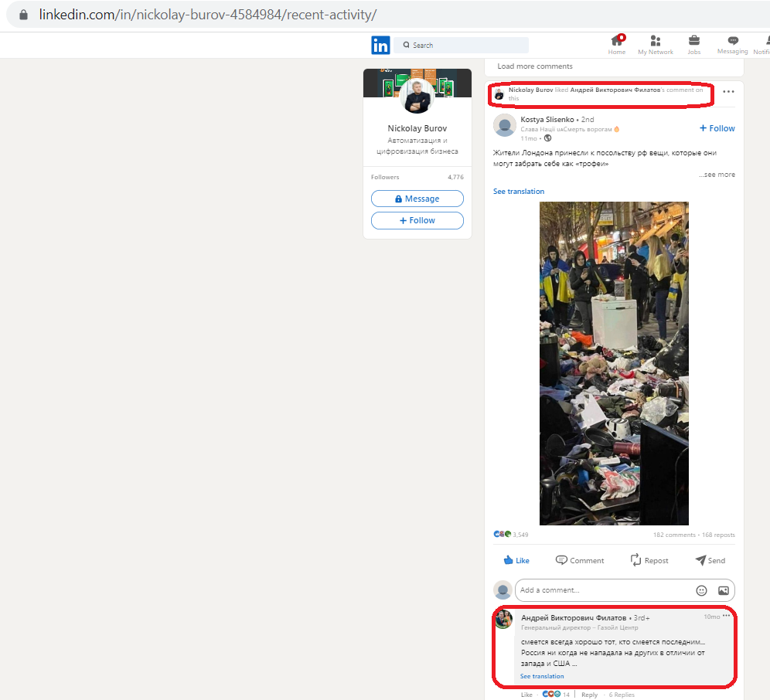This screenshot has height=700, width=770.
Task: Click the browser address bar lock icon
Action: 23,15
